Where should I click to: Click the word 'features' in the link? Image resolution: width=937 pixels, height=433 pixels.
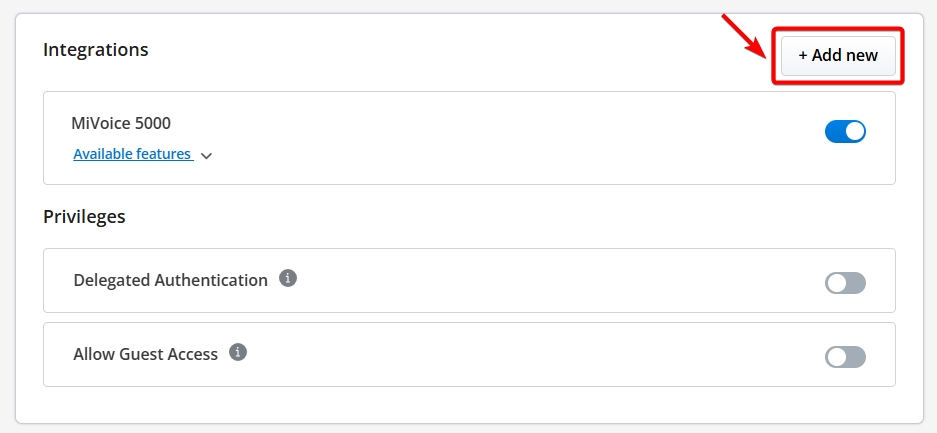[x=163, y=153]
